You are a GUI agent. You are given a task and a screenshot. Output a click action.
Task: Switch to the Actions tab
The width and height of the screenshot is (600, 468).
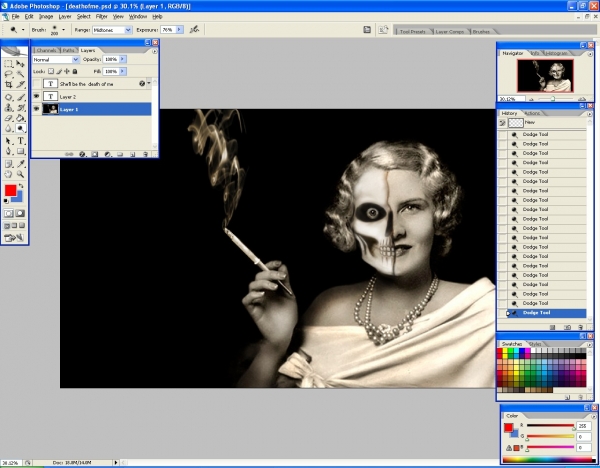533,113
